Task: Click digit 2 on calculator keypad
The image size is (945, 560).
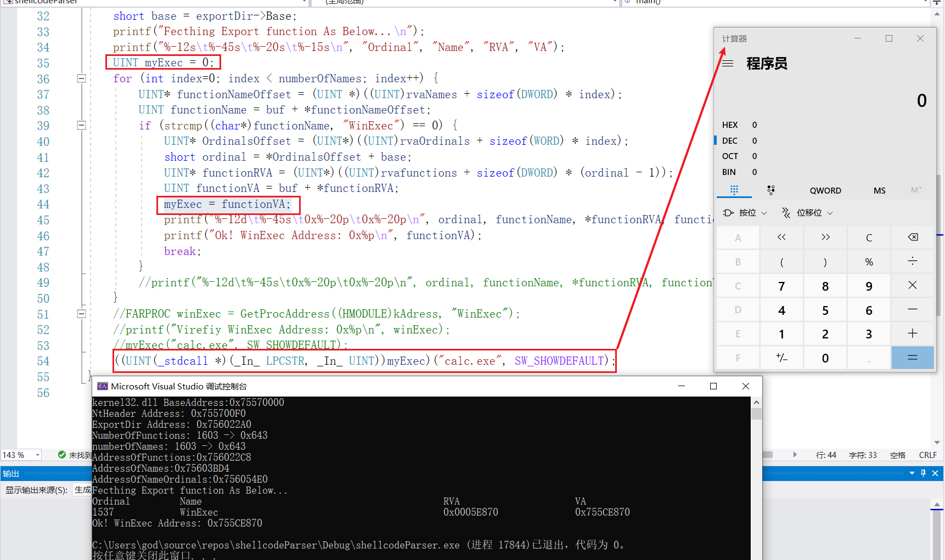Action: (x=825, y=333)
